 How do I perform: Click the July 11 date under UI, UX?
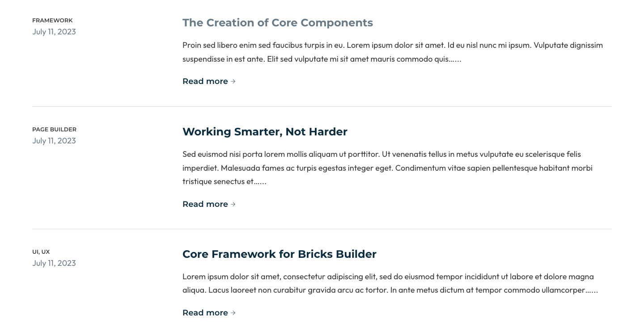coord(54,263)
